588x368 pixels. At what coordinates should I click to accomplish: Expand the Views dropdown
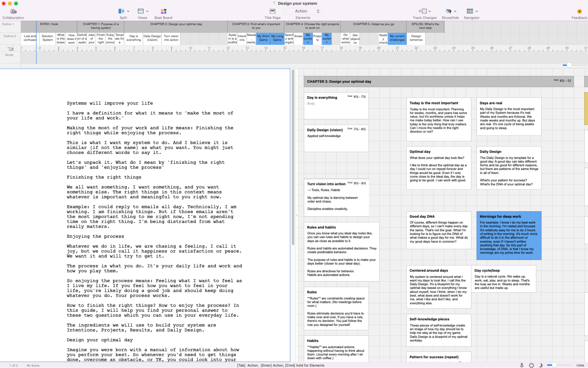point(147,11)
